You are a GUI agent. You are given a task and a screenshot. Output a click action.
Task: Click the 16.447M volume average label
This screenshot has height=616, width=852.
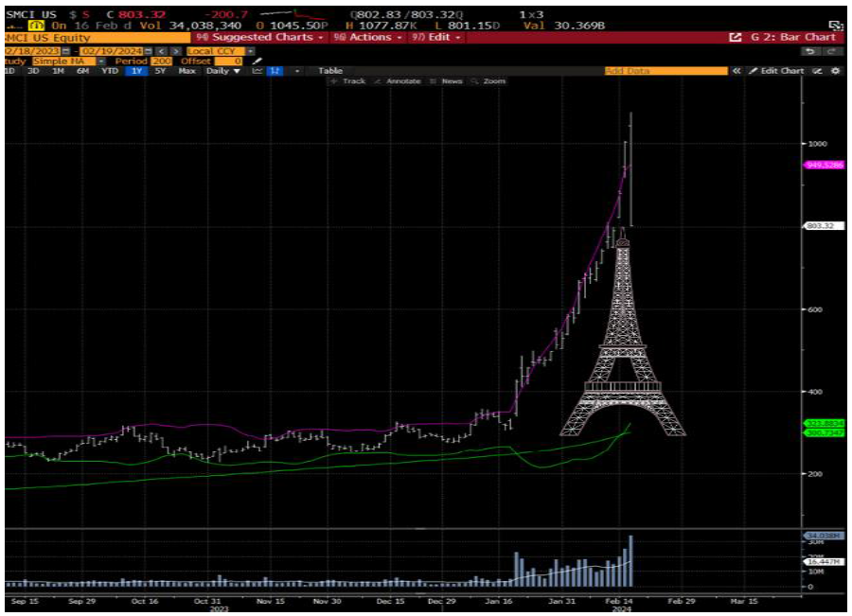824,562
